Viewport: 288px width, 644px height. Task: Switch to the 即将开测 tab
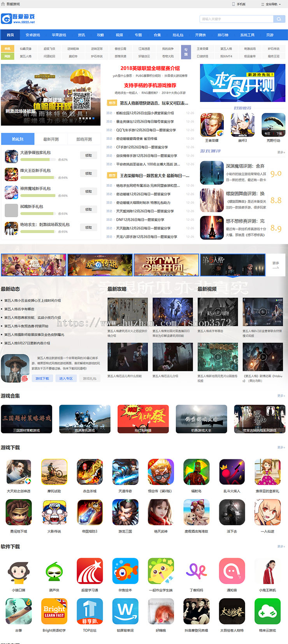pos(84,139)
